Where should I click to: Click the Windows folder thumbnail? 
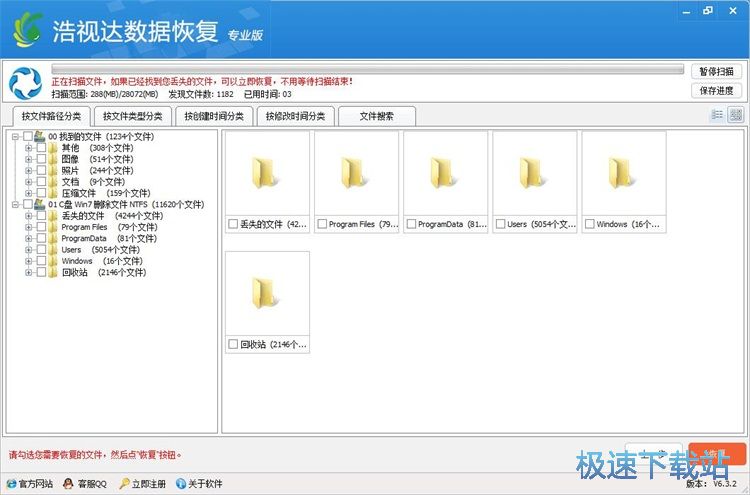pos(624,174)
